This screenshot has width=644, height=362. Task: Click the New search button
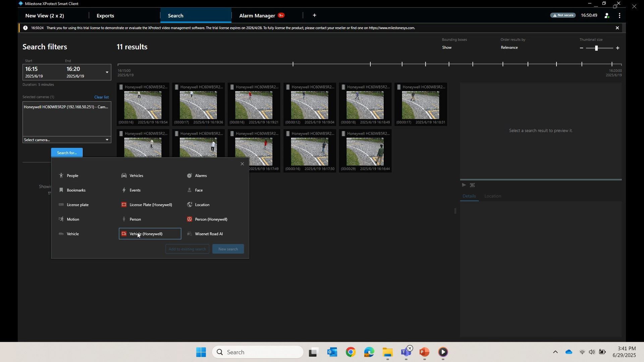pyautogui.click(x=228, y=249)
